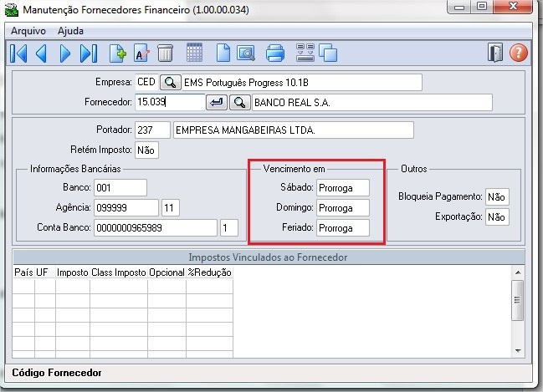Image resolution: width=543 pixels, height=392 pixels.
Task: Click the Exportação field
Action: [x=497, y=217]
